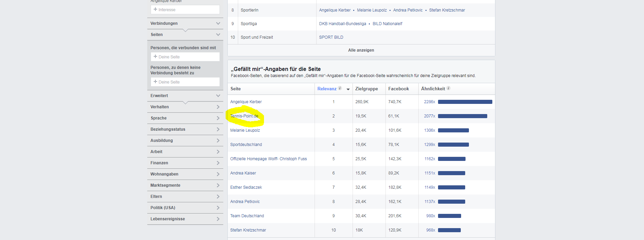Click Zielgruppe value 32,4K
The height and width of the screenshot is (240, 644).
coord(361,187)
